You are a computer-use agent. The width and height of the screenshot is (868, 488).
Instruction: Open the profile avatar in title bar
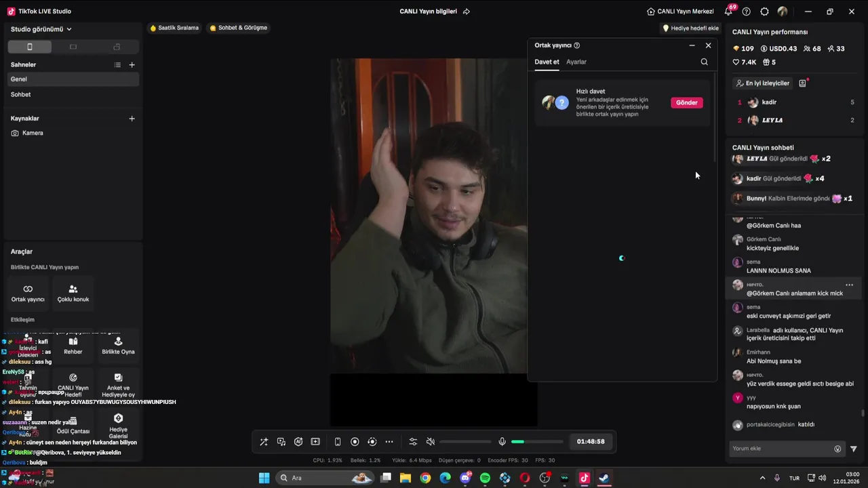coord(783,12)
